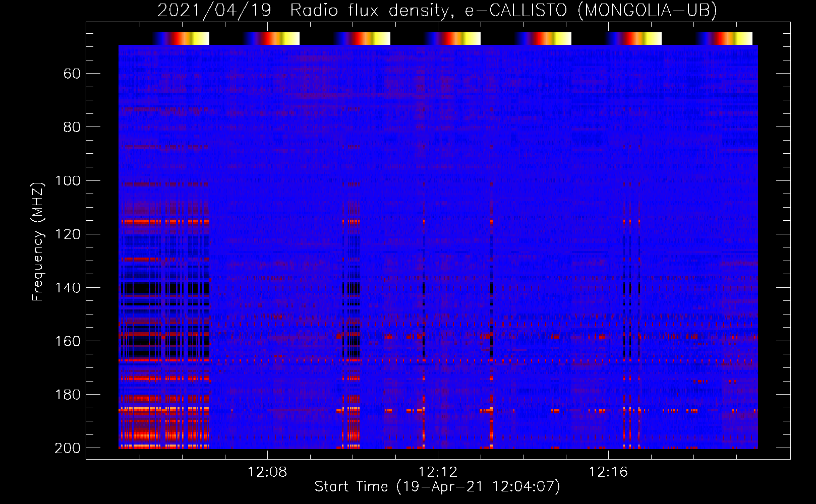Screen dimensions: 816x504
Task: Click the 'Frequency (MHZ)' y-axis label
Action: pos(38,241)
